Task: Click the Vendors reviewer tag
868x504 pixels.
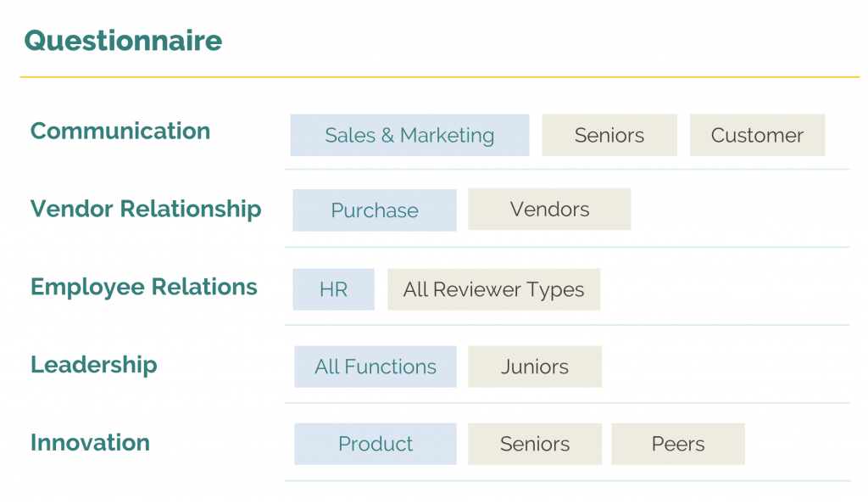Action: click(x=549, y=210)
